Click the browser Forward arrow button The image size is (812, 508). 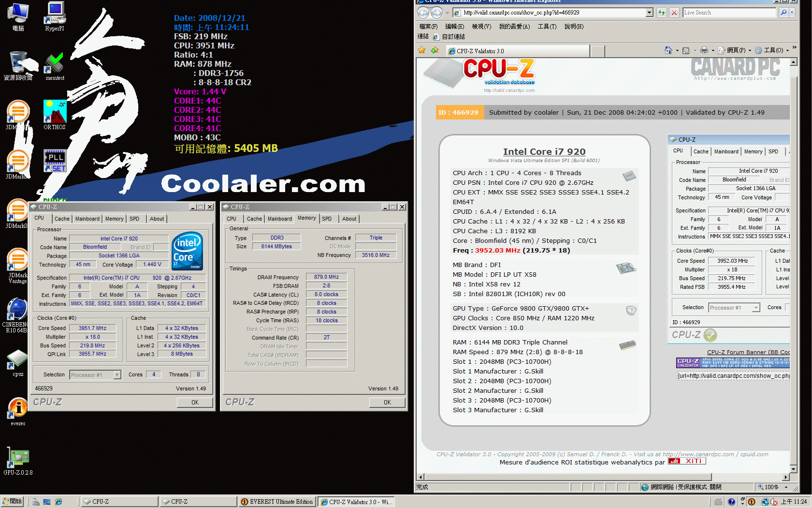pos(436,13)
